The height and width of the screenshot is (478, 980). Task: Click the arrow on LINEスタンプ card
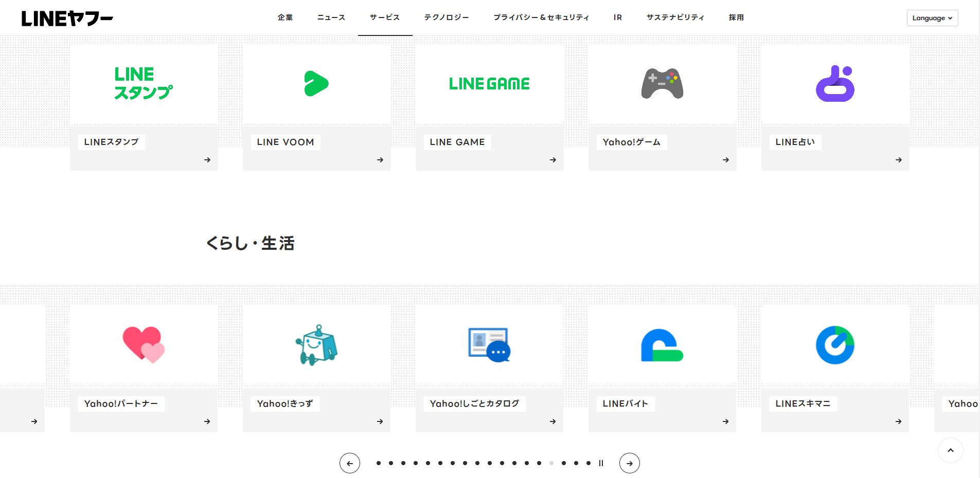coord(207,160)
